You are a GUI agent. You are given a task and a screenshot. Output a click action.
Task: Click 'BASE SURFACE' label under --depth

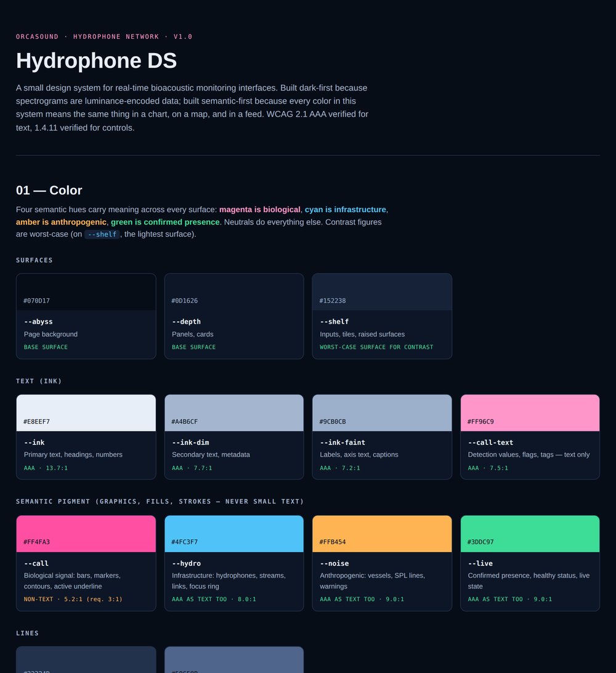tap(194, 347)
